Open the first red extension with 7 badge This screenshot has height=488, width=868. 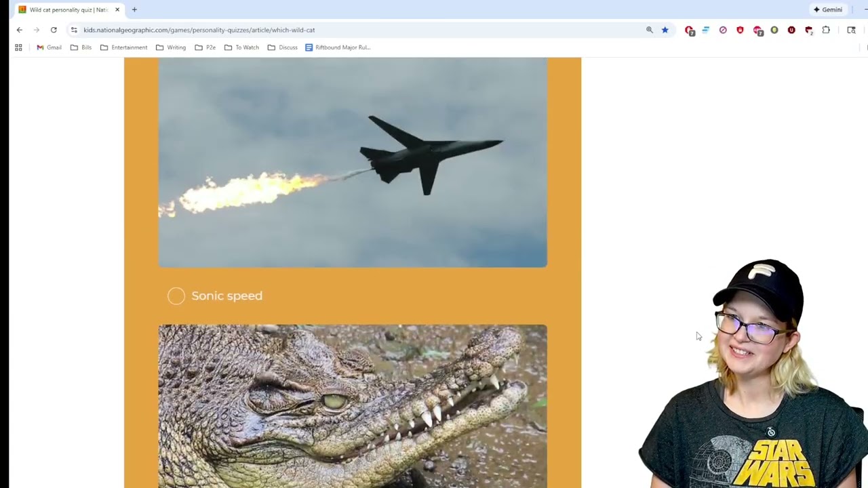click(690, 30)
